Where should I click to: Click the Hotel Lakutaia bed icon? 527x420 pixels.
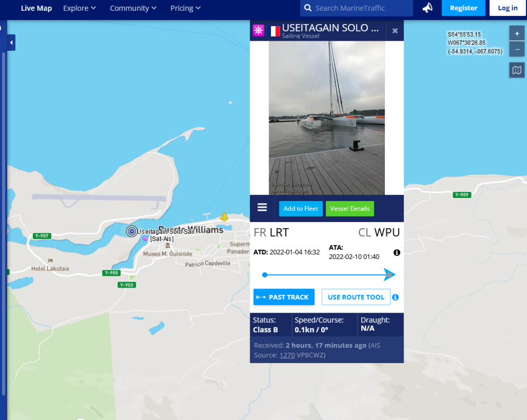pyautogui.click(x=50, y=261)
